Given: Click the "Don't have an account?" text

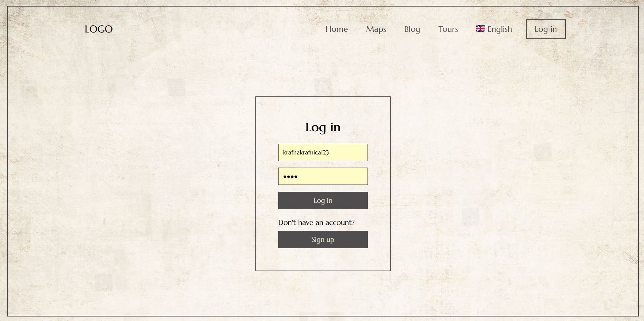Looking at the screenshot, I should coord(316,223).
